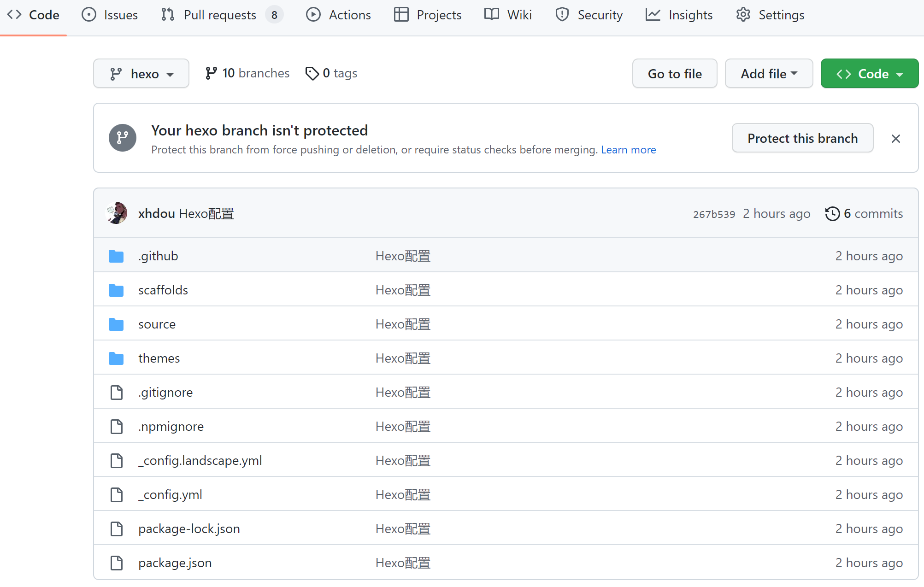The width and height of the screenshot is (924, 587).
Task: Click the commit history clock icon
Action: click(832, 214)
